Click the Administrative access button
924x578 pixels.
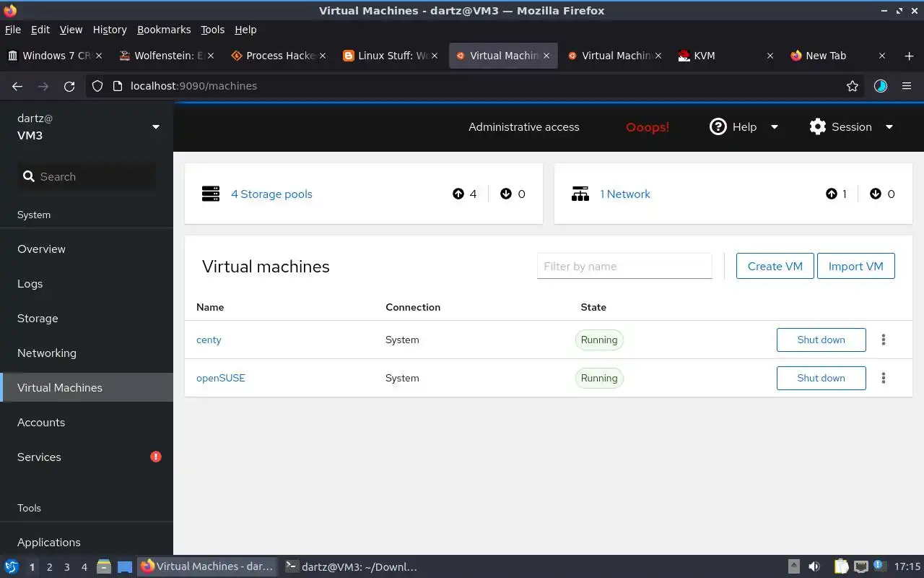pyautogui.click(x=524, y=127)
